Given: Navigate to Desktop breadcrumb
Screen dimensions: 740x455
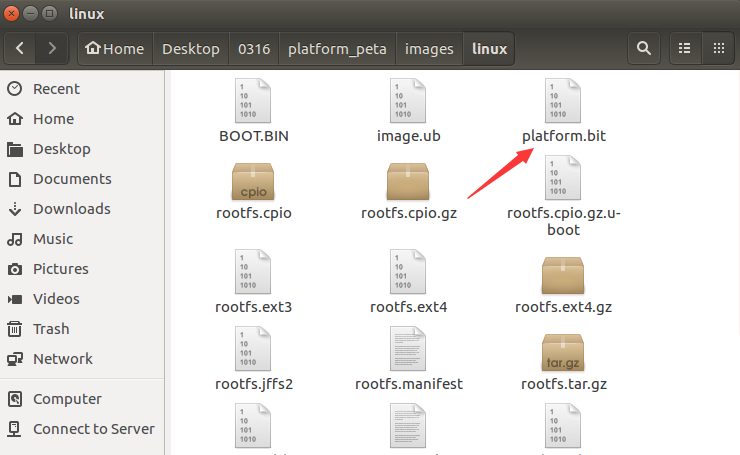Looking at the screenshot, I should click(191, 48).
